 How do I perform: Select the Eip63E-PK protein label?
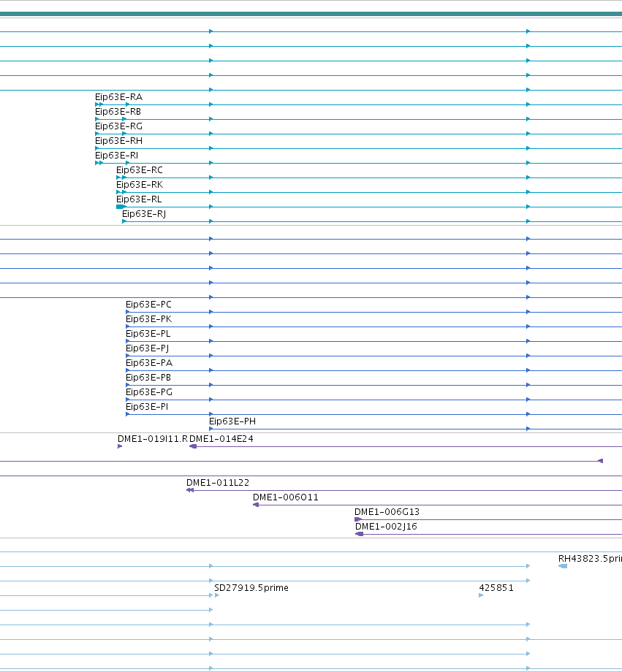pos(148,319)
